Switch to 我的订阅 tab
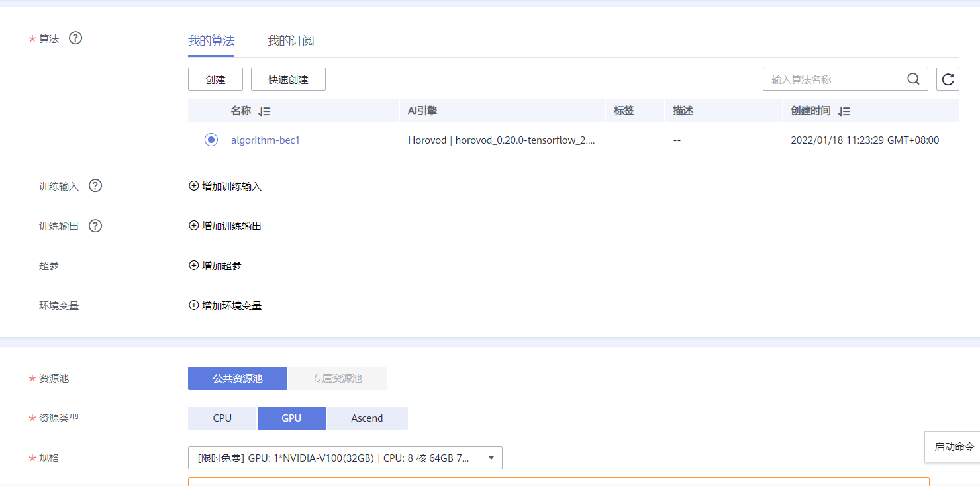This screenshot has width=980, height=486. coord(291,41)
